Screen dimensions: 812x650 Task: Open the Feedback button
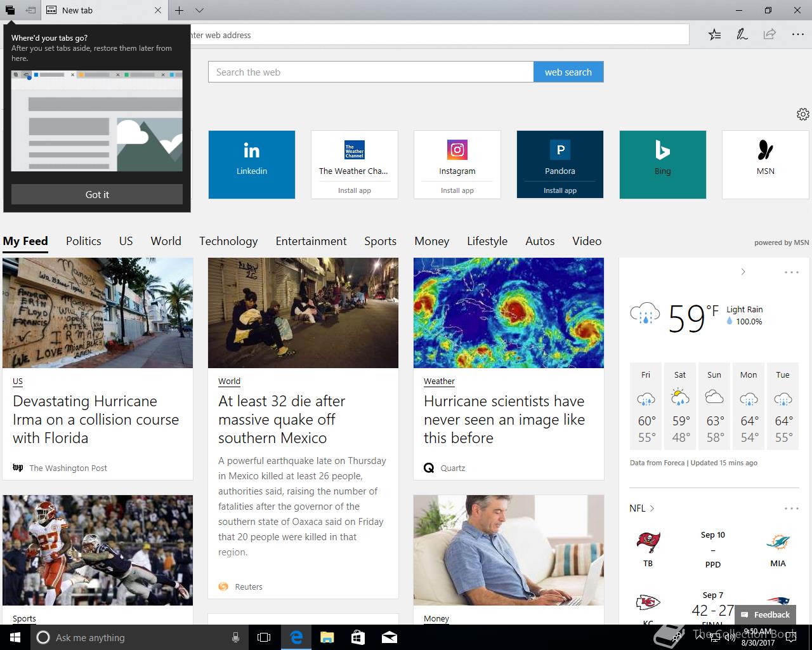(764, 614)
